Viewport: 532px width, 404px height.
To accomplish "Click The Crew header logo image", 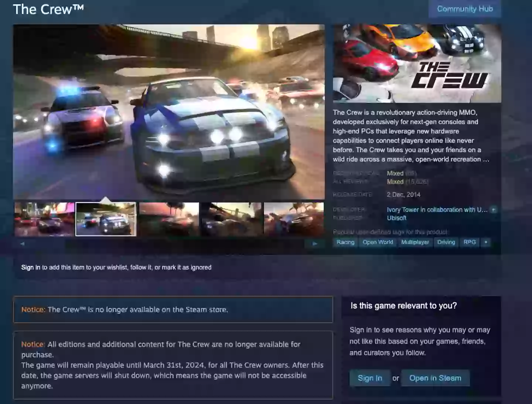I will click(417, 63).
